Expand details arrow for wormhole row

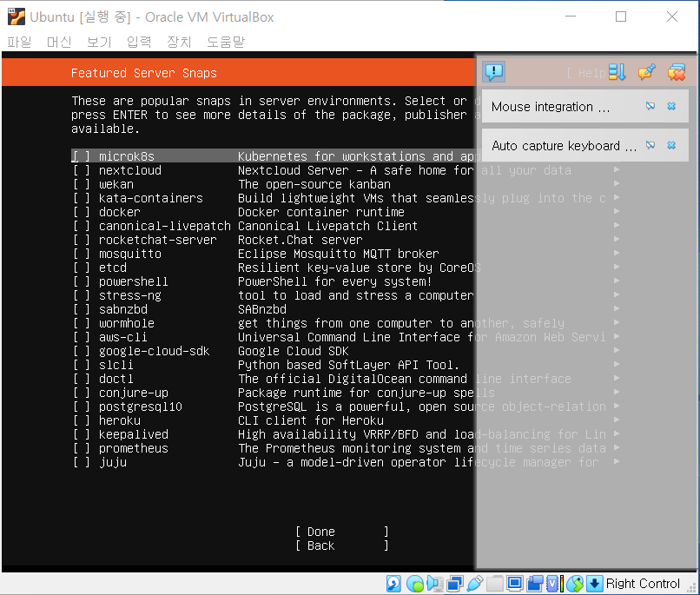(x=617, y=322)
